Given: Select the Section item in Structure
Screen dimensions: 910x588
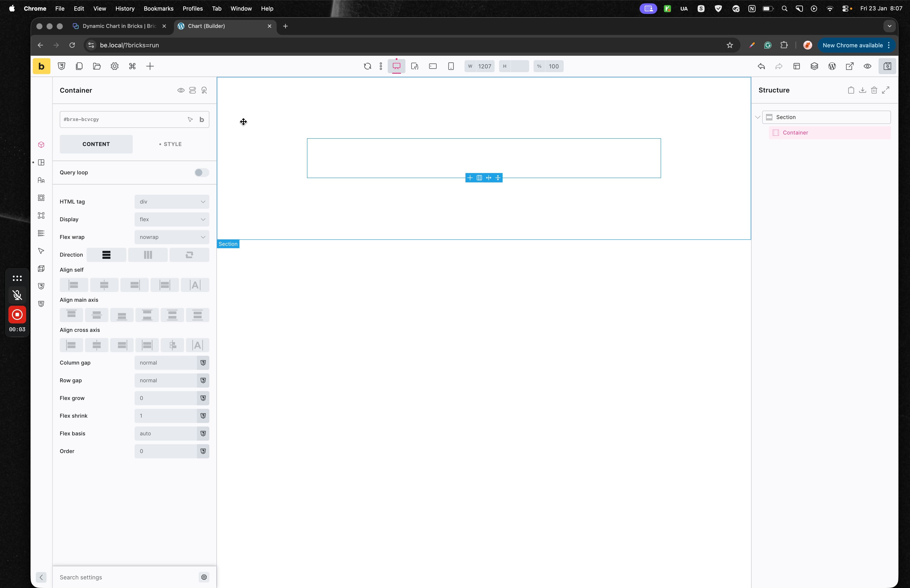Looking at the screenshot, I should pyautogui.click(x=826, y=117).
